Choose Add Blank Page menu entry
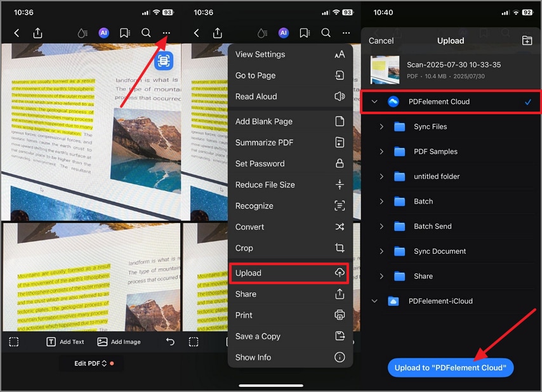Viewport: 542px width, 392px height. click(x=291, y=121)
